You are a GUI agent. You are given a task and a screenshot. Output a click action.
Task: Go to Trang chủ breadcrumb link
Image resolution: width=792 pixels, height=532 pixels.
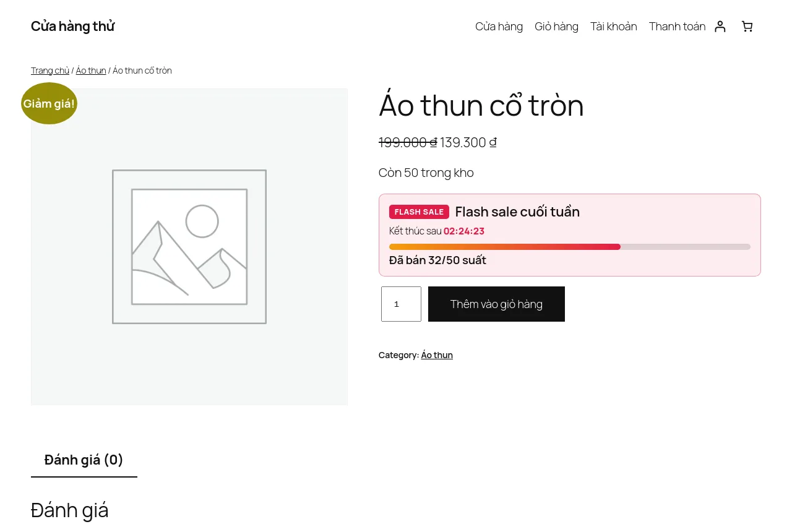(x=50, y=71)
